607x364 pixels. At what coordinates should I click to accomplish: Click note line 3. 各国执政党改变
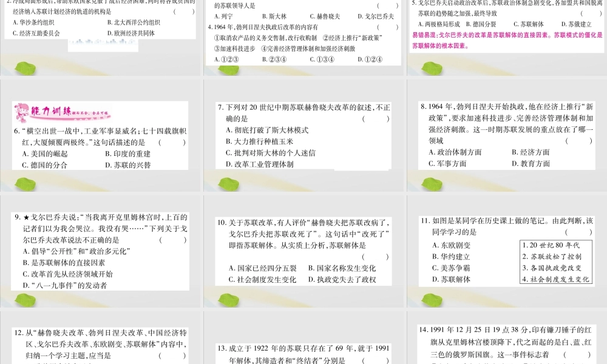pyautogui.click(x=552, y=268)
